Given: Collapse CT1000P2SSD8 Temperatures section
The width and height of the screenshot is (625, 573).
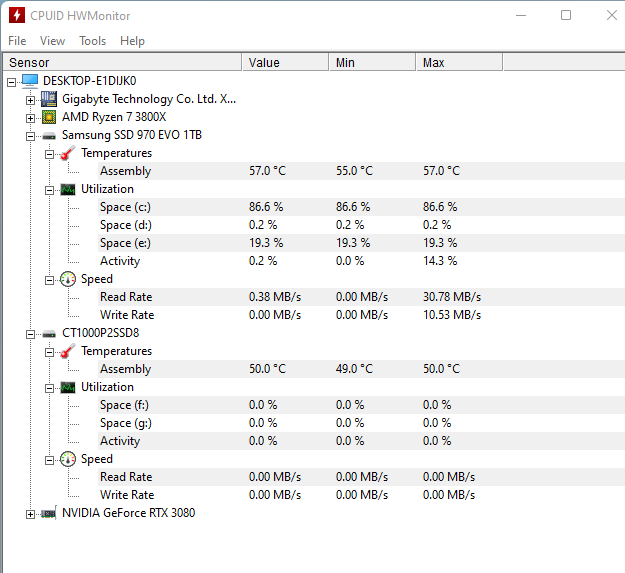Looking at the screenshot, I should pos(49,353).
